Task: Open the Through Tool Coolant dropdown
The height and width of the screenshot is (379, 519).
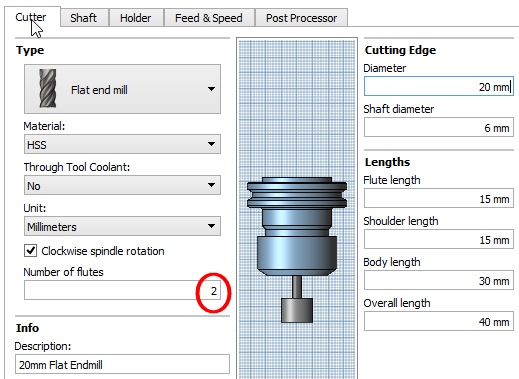Action: [122, 185]
